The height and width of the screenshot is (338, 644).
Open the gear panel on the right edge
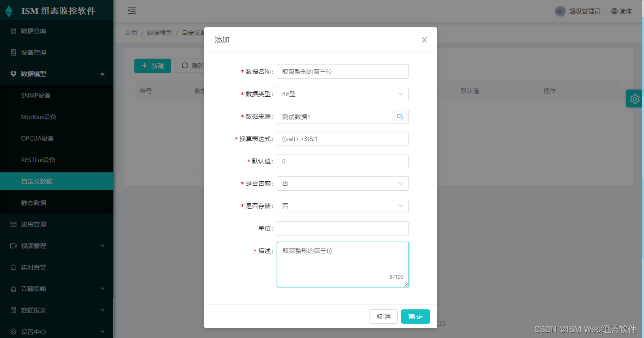click(x=634, y=98)
